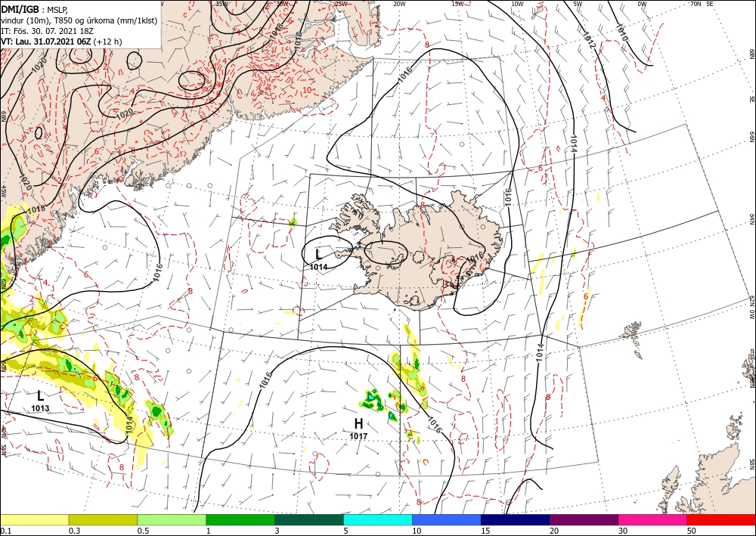Click the navy 15–20 legend swatch
The width and height of the screenshot is (756, 536).
[516, 519]
